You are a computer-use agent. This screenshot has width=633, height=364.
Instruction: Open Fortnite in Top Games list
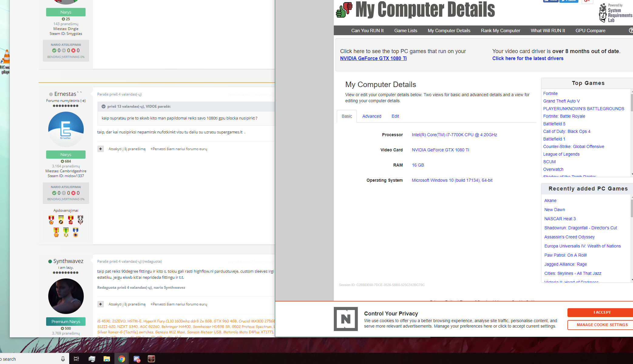[x=550, y=93]
